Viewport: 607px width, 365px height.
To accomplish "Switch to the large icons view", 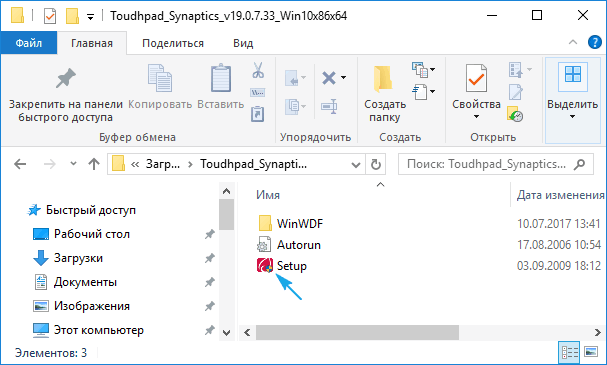I will [591, 352].
